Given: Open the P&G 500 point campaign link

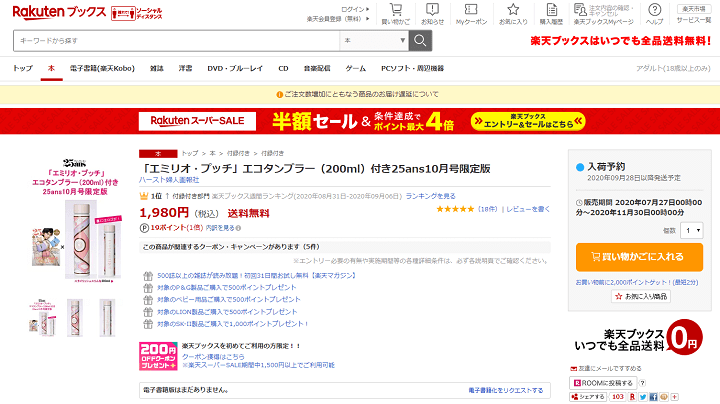Looking at the screenshot, I should click(227, 287).
